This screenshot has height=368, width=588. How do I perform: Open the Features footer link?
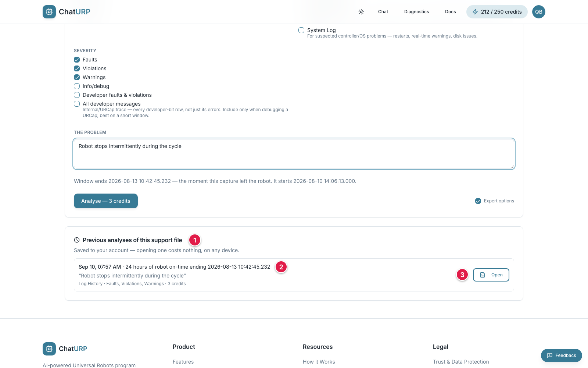(x=183, y=362)
